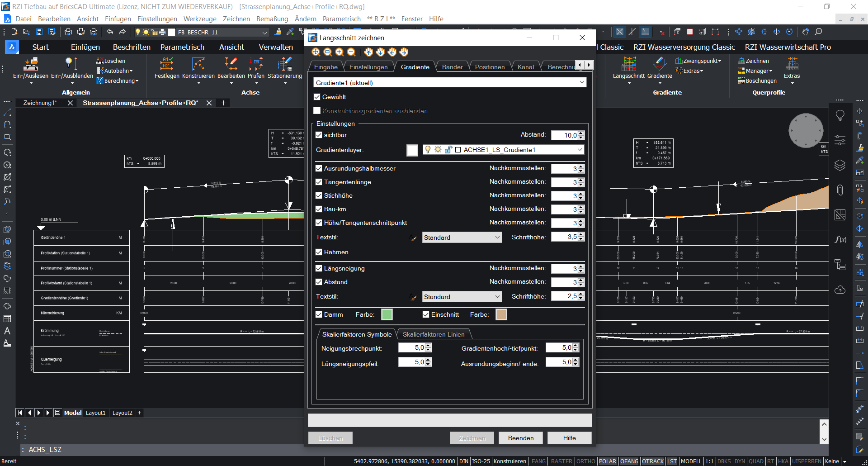The height and width of the screenshot is (466, 868).
Task: Click Zeichnen in Querprofile panel
Action: coord(753,61)
